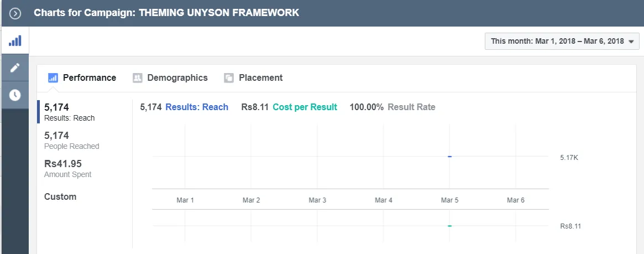Screen dimensions: 644x254
Task: Open the edit pencil icon in the sidebar
Action: (x=15, y=68)
